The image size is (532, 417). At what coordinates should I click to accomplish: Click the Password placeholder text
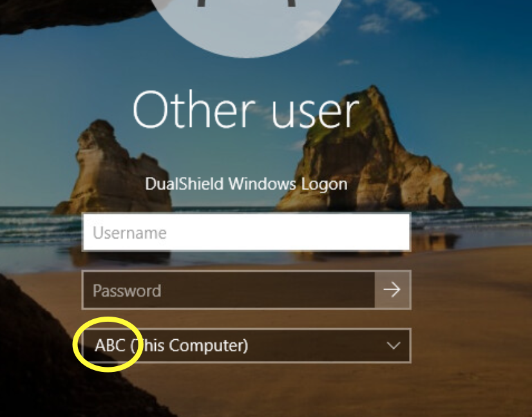[127, 291]
